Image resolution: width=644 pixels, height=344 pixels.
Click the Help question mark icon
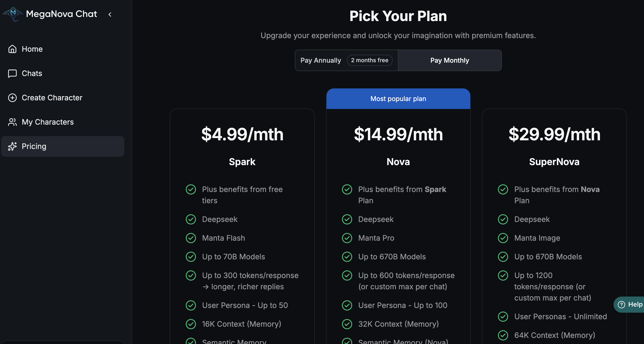621,304
